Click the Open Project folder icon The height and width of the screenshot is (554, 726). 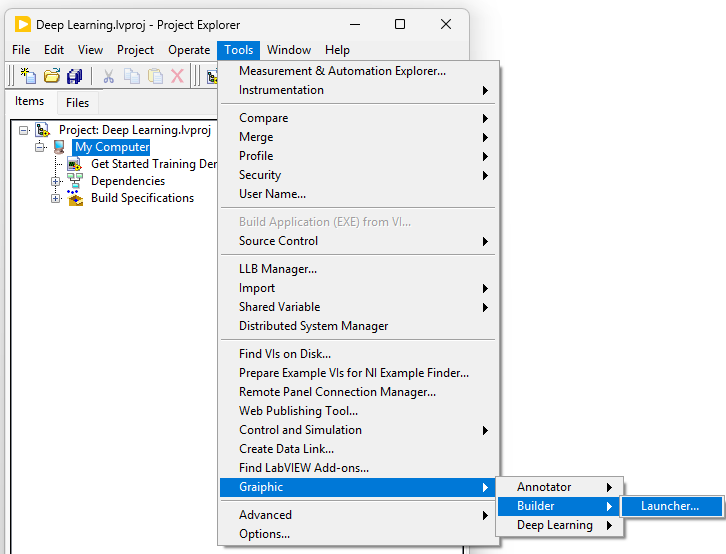[52, 76]
